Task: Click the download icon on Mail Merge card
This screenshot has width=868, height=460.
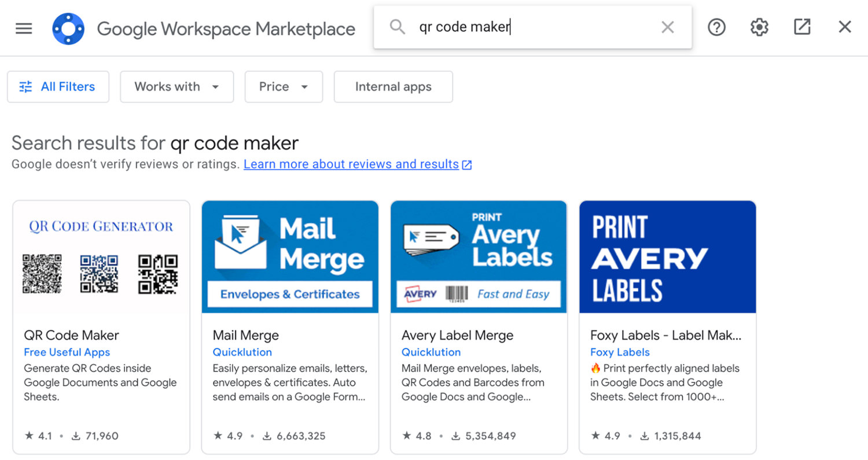Action: click(266, 436)
